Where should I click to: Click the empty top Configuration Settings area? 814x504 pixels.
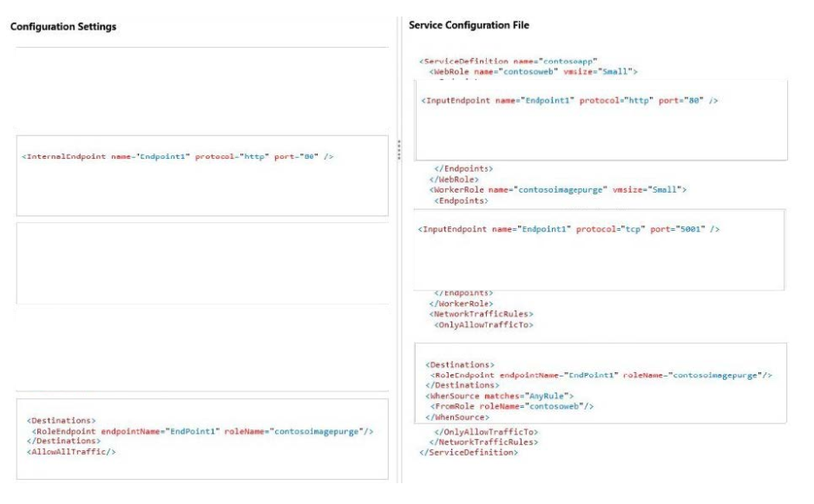tap(202, 89)
